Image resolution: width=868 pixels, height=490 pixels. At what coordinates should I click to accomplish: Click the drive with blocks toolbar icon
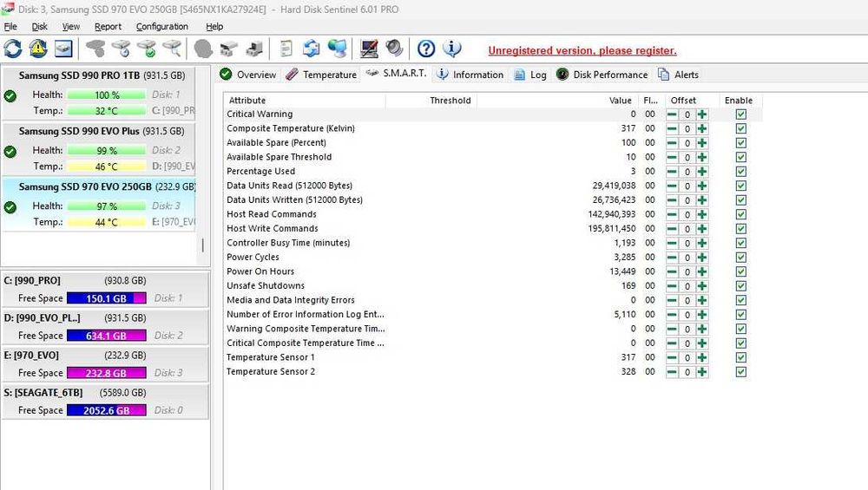pos(228,49)
